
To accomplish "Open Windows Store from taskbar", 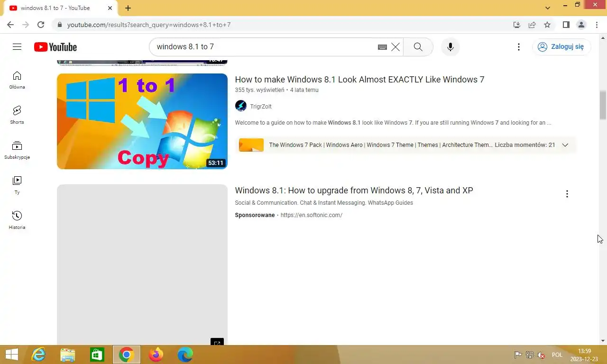I will (x=97, y=355).
